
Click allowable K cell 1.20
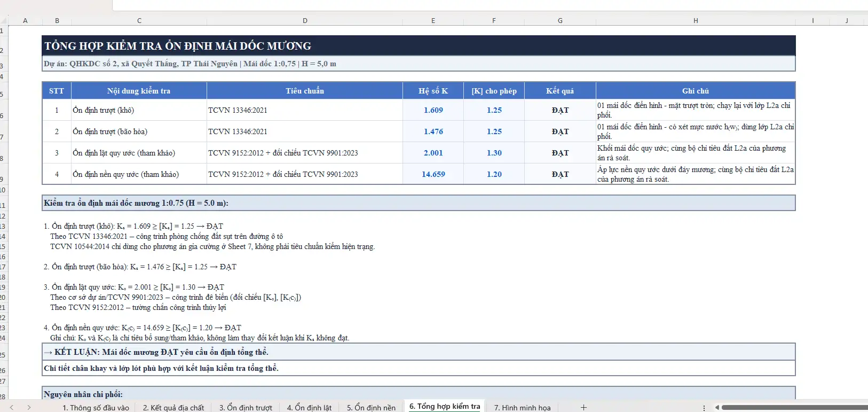[494, 174]
